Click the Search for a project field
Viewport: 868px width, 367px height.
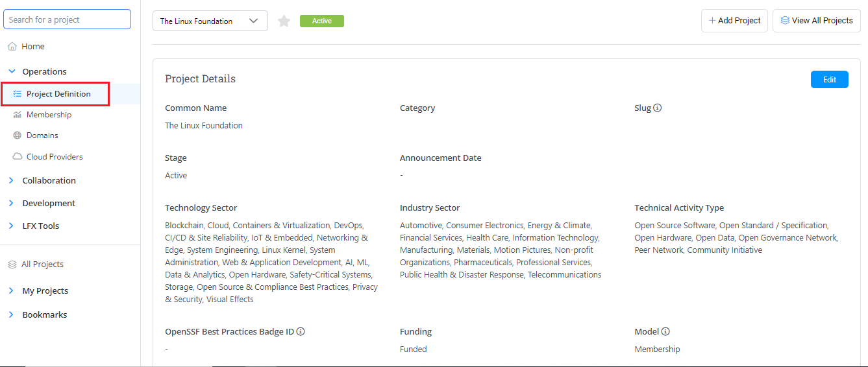(x=68, y=19)
